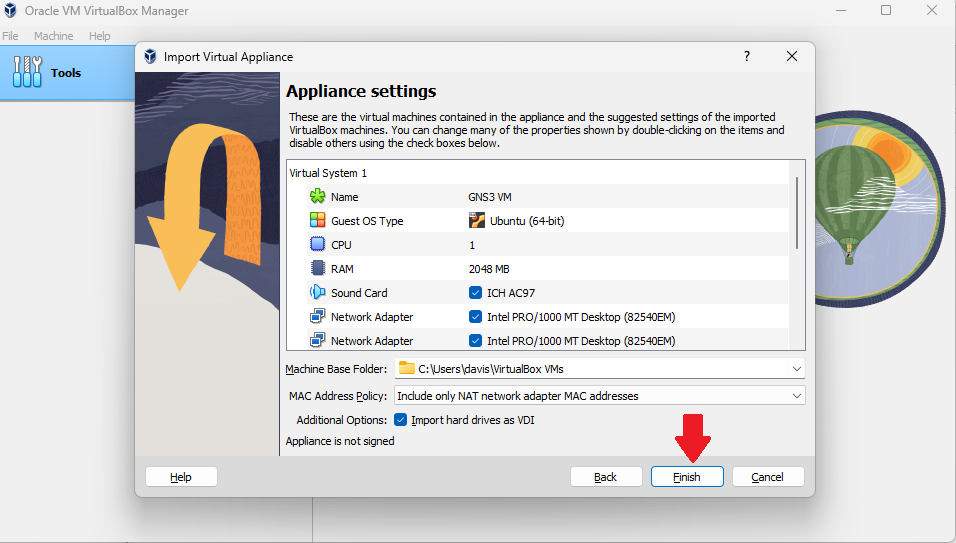Screen dimensions: 956x543
Task: Click the CPU value 1
Action: click(x=472, y=245)
